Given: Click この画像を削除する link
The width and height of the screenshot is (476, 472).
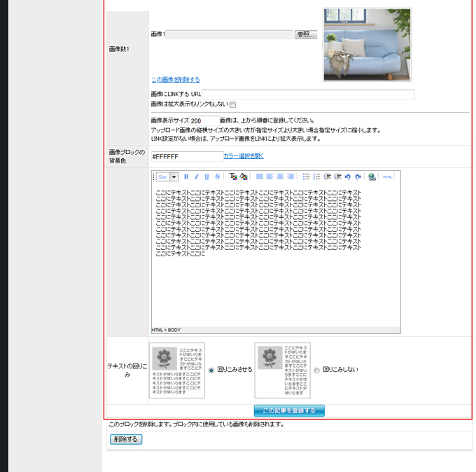Looking at the screenshot, I should pos(176,79).
